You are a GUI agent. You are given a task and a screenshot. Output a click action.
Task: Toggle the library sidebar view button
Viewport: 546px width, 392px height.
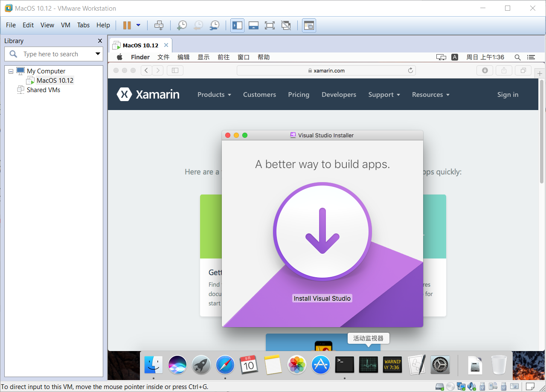(238, 25)
